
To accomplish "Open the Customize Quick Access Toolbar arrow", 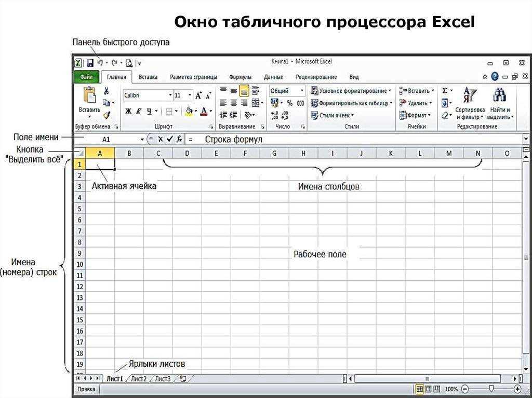I will (x=139, y=63).
